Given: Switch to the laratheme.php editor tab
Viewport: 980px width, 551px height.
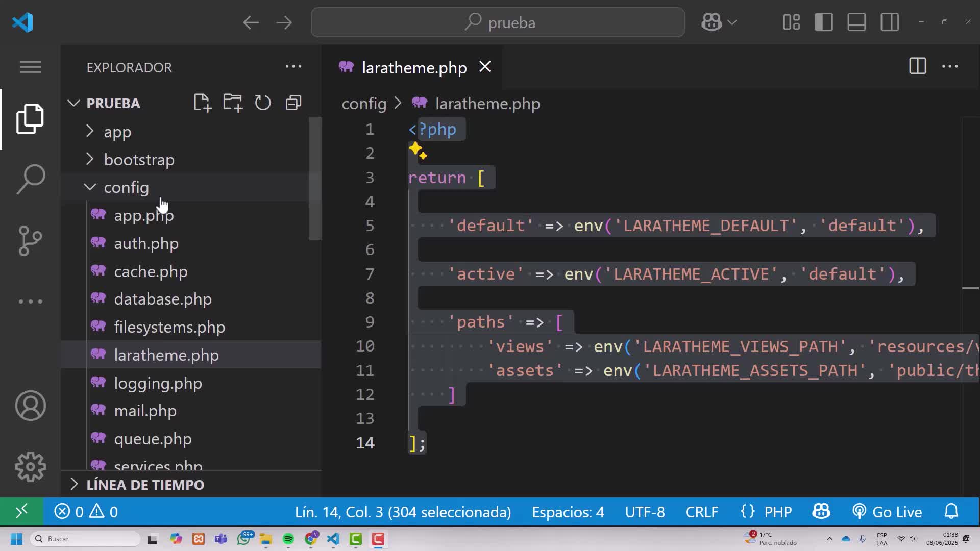Looking at the screenshot, I should 414,67.
